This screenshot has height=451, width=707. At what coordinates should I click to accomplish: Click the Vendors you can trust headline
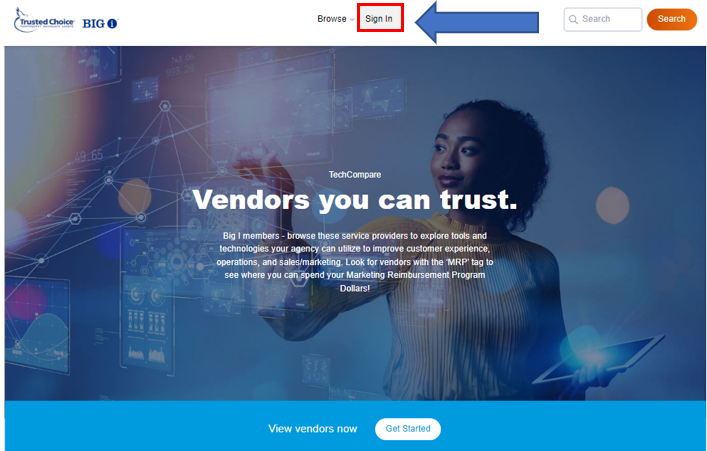tap(355, 199)
